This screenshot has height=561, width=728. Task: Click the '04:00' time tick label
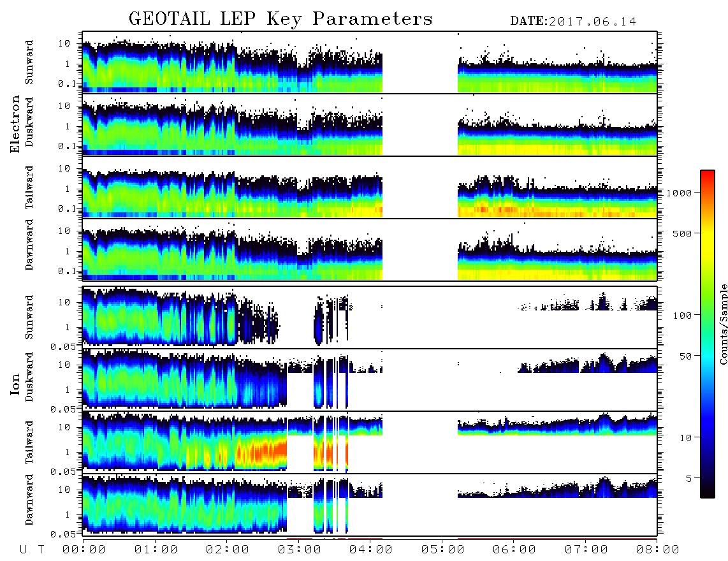371,550
